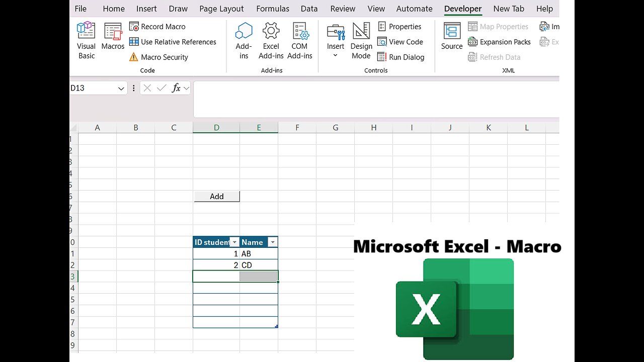The image size is (644, 362).
Task: Select the cell with ID value 2
Action: coord(216,265)
